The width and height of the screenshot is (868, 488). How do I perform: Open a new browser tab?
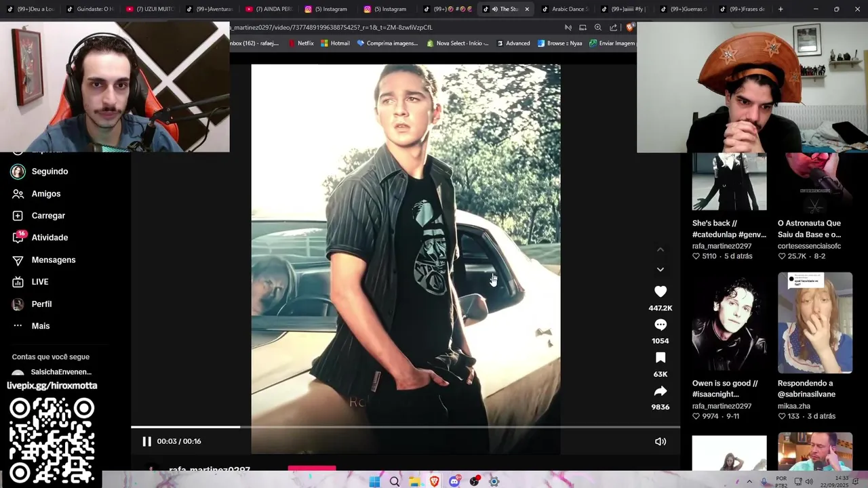point(781,9)
